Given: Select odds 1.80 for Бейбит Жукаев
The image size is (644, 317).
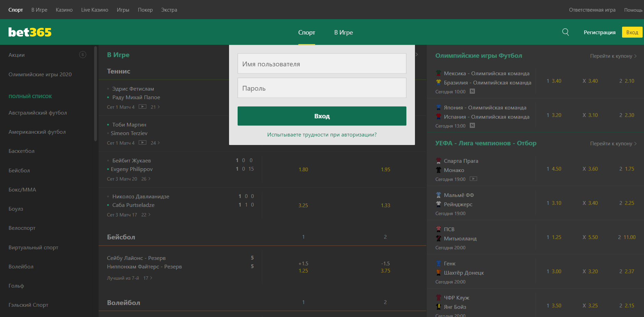Looking at the screenshot, I should pos(303,170).
